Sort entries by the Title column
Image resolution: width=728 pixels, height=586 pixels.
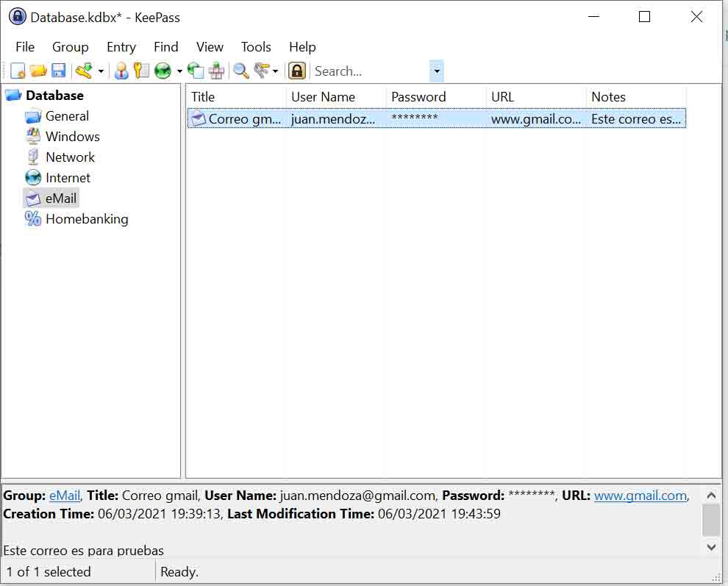click(237, 96)
